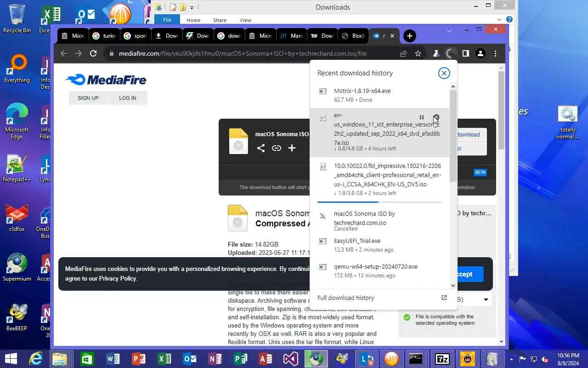Switch to the 'turke' browser tab

pos(104,36)
